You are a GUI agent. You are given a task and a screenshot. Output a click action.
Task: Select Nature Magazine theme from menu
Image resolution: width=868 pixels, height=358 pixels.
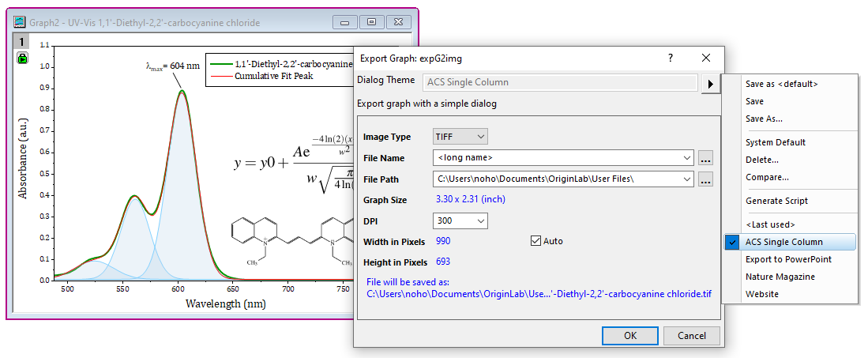point(780,277)
